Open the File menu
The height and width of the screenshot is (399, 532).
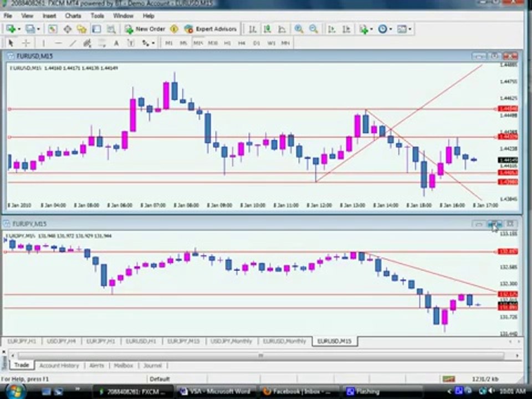click(8, 16)
